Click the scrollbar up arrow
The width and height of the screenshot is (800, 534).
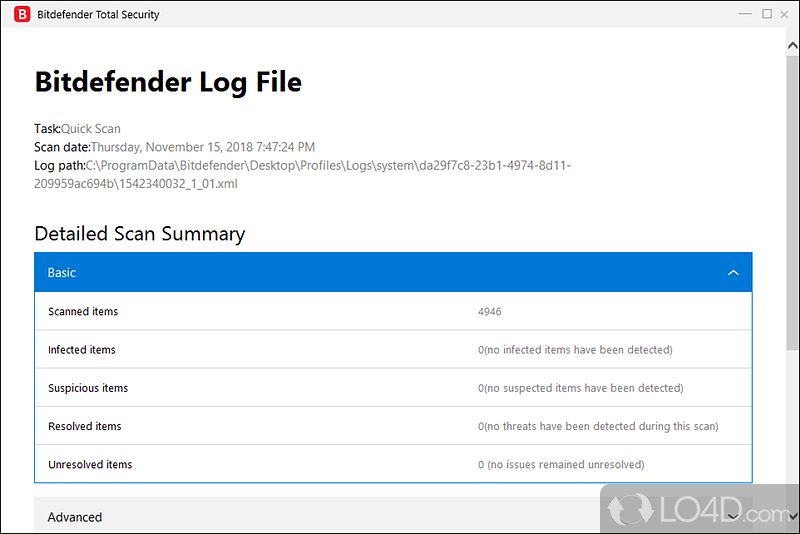(792, 46)
